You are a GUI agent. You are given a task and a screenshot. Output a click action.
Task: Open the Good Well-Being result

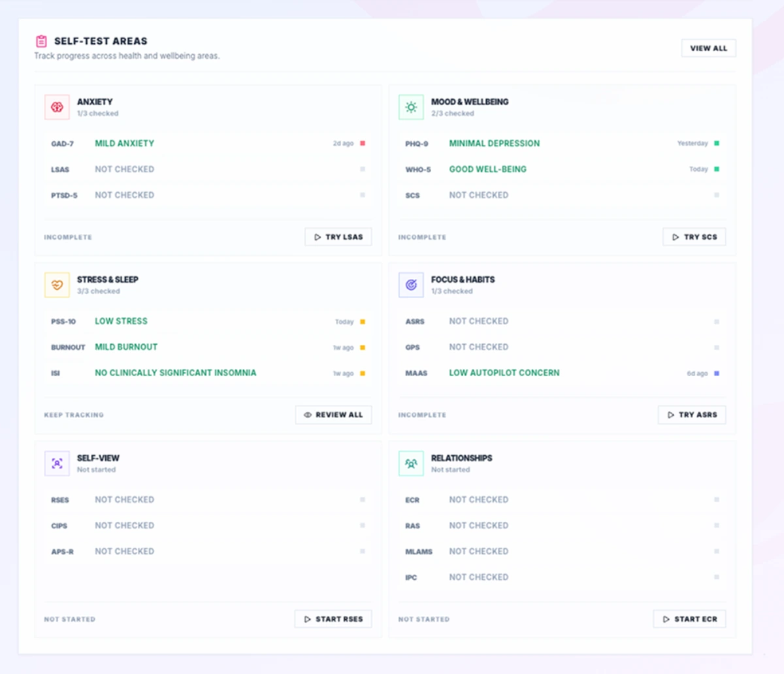[x=488, y=169]
